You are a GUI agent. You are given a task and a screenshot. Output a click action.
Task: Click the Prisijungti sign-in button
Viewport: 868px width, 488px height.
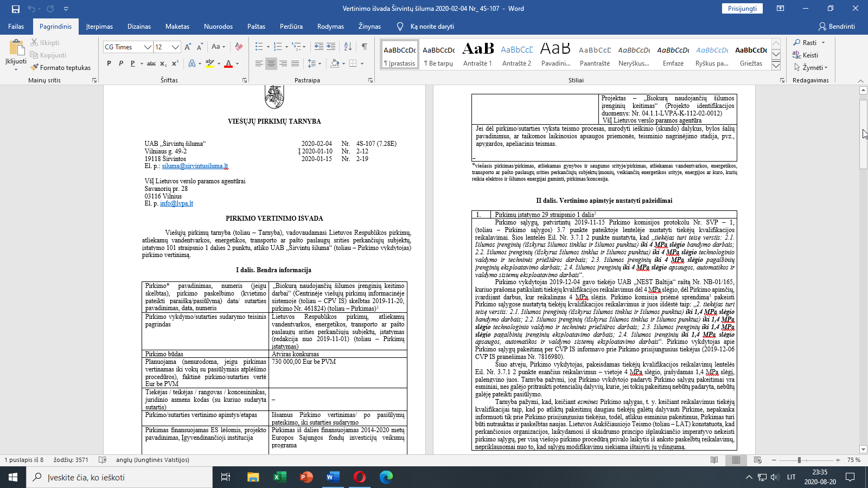pos(742,9)
